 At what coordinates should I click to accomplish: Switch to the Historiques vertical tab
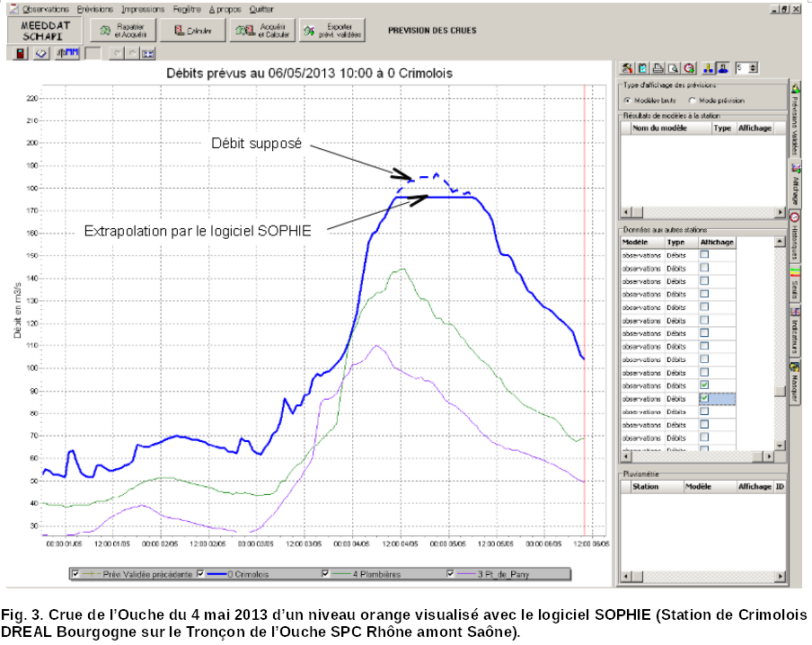795,237
